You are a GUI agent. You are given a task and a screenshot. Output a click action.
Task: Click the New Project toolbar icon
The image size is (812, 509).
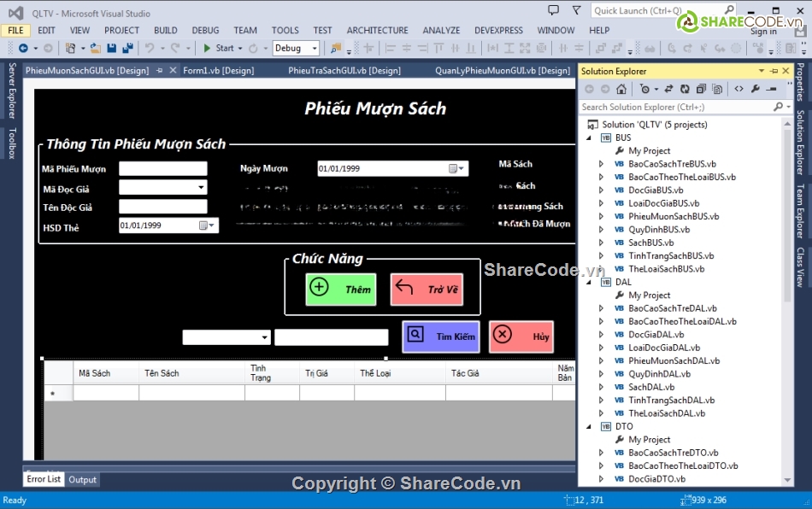[x=70, y=48]
